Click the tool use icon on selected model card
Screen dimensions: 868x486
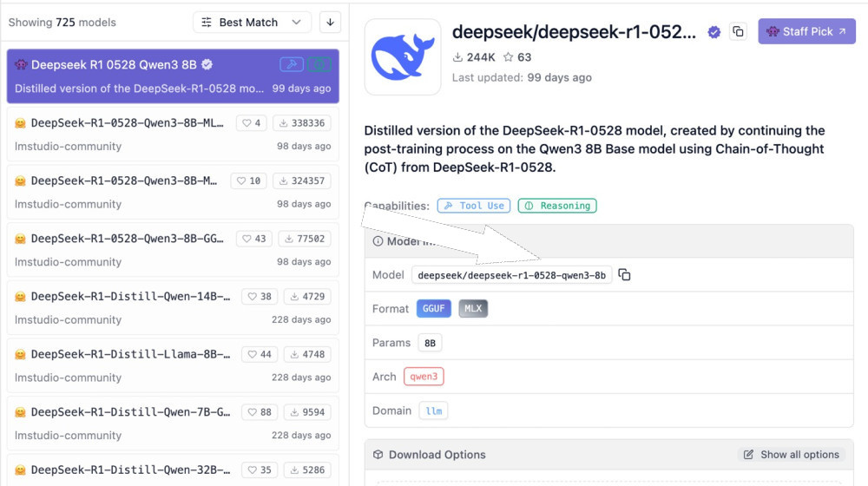click(292, 64)
